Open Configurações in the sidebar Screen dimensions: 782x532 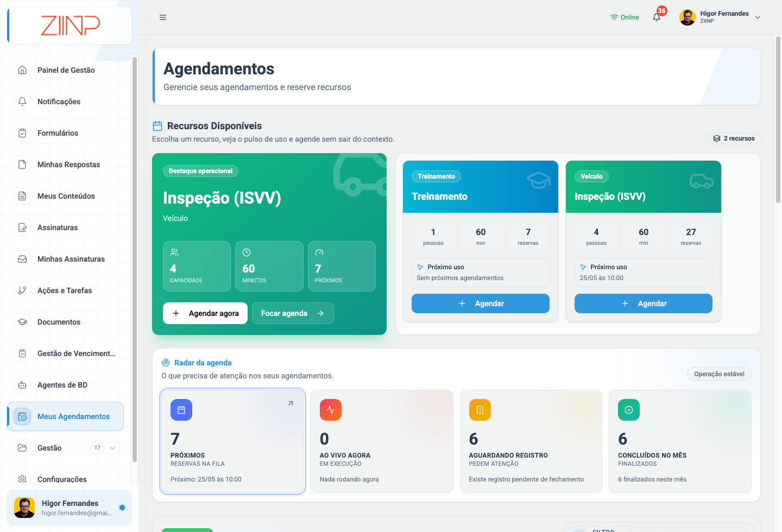tap(65, 478)
